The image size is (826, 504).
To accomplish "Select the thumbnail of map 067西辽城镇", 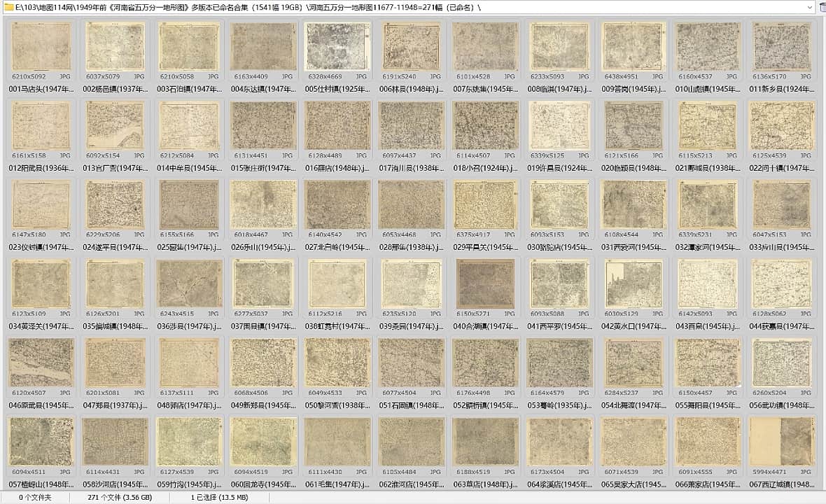I will 781,442.
